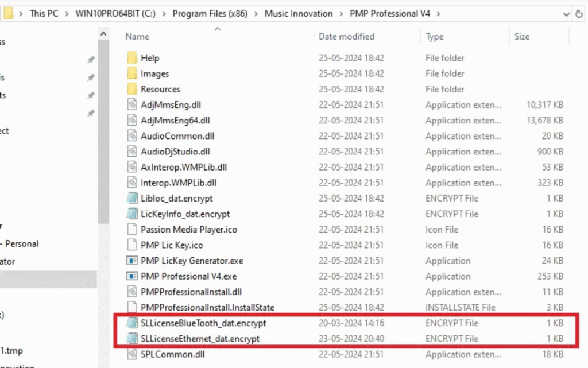Click the AxInterop.WMPLib.dll file icon
The height and width of the screenshot is (368, 588).
pos(132,167)
